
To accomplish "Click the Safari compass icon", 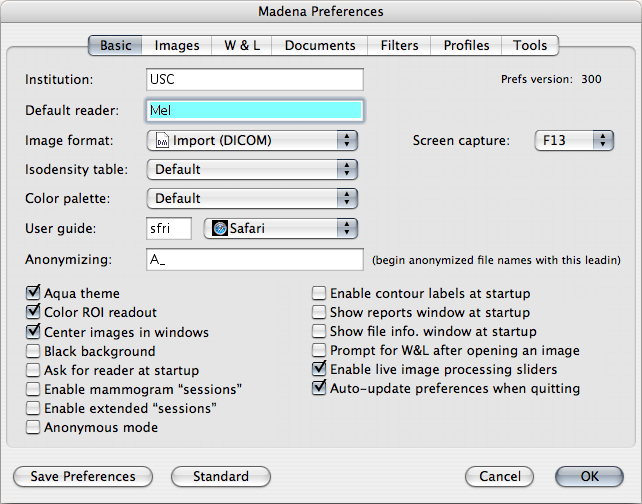I will [x=217, y=229].
